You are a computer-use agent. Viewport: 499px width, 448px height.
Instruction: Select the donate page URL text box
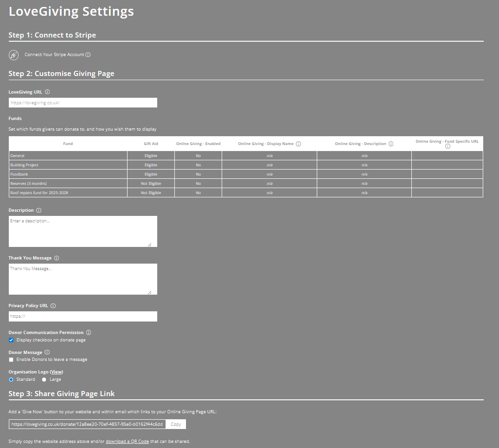tap(87, 424)
